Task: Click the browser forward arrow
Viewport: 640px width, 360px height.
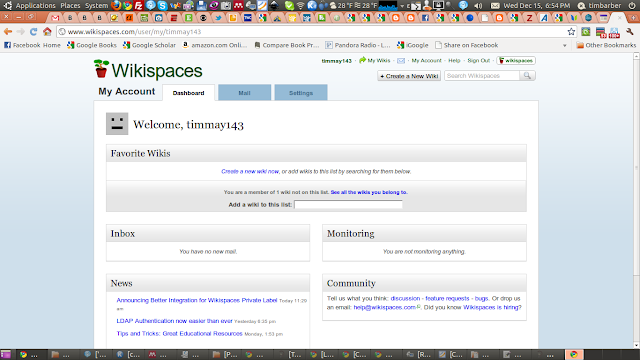Action: click(20, 32)
